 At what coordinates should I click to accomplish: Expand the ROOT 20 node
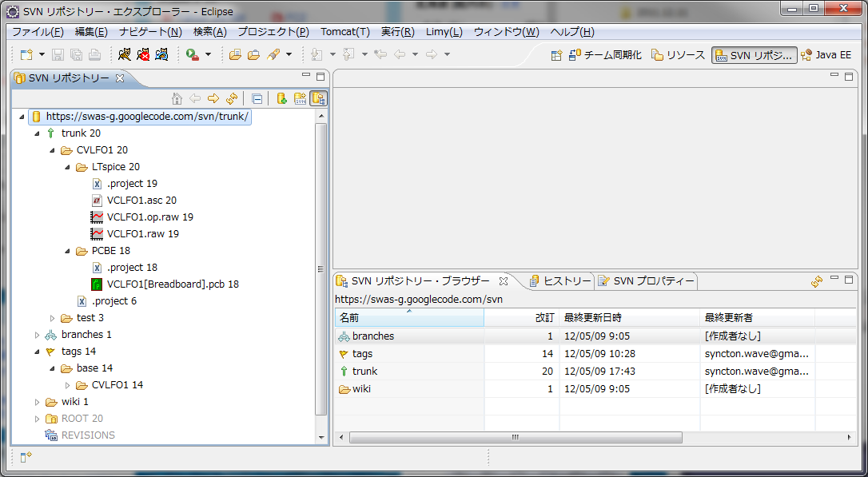point(37,419)
